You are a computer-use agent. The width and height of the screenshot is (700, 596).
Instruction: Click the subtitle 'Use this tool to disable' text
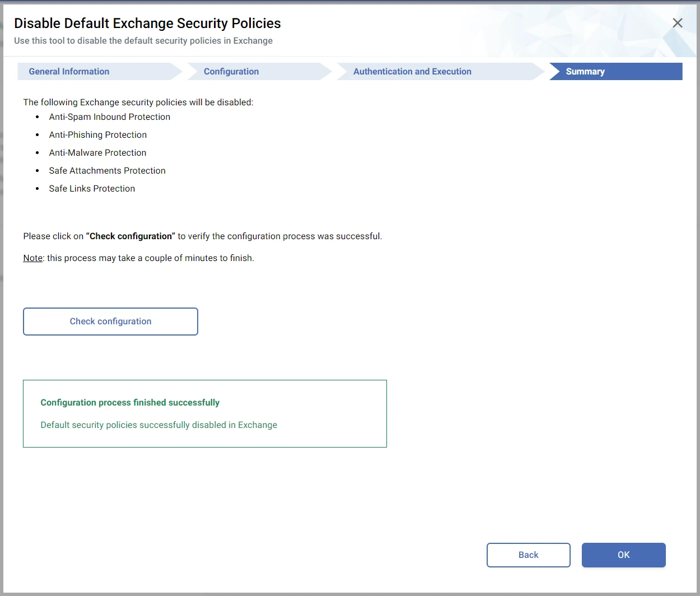coord(143,41)
